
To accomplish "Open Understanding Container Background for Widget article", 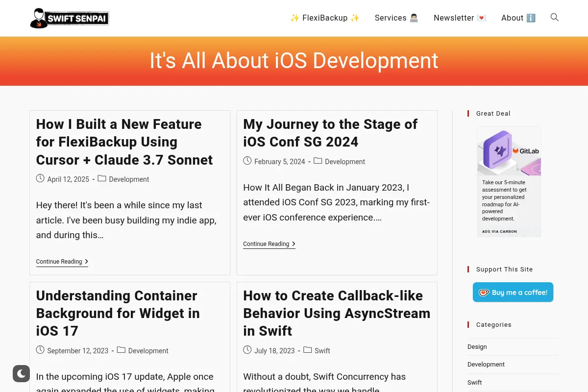I will 118,313.
